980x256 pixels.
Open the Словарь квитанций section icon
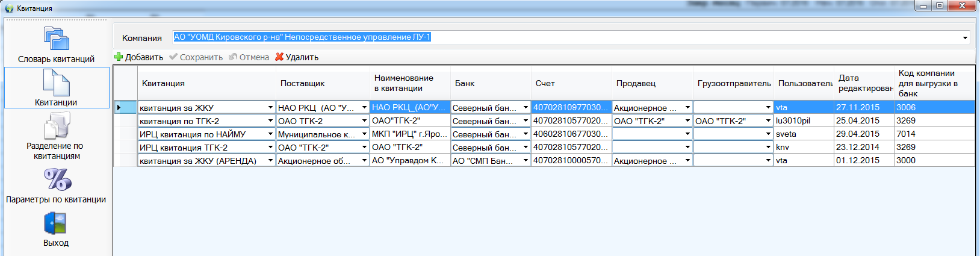coord(56,39)
